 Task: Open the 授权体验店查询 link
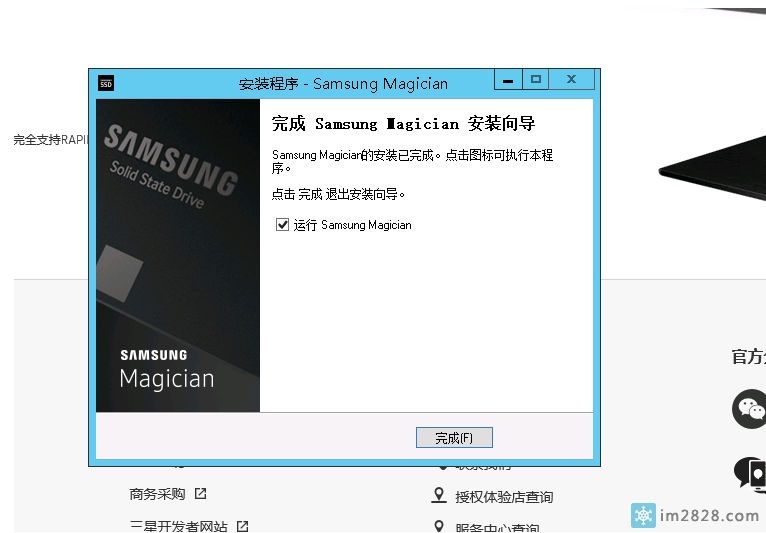click(x=504, y=497)
